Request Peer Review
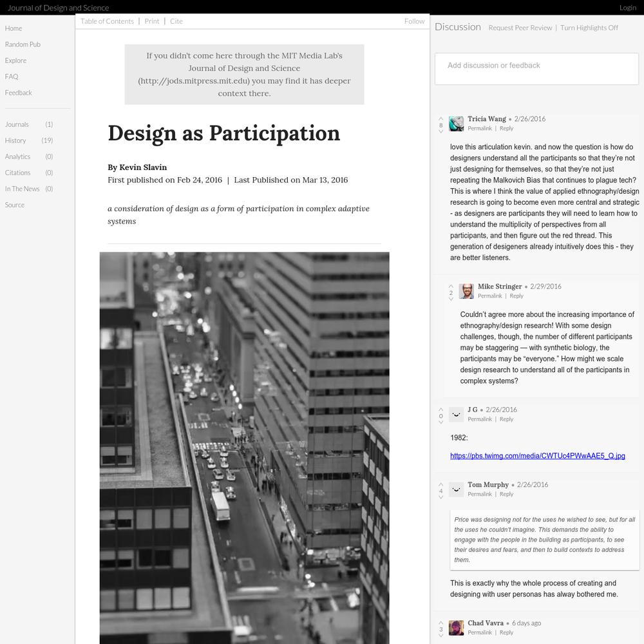 (x=520, y=28)
